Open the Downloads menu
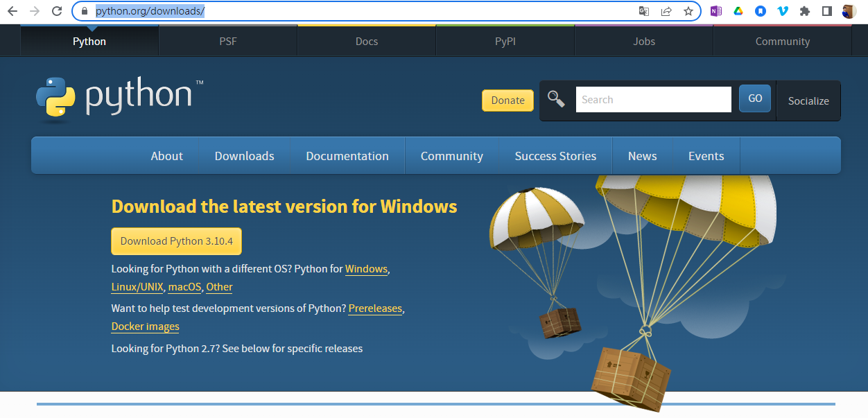The height and width of the screenshot is (418, 868). tap(245, 156)
